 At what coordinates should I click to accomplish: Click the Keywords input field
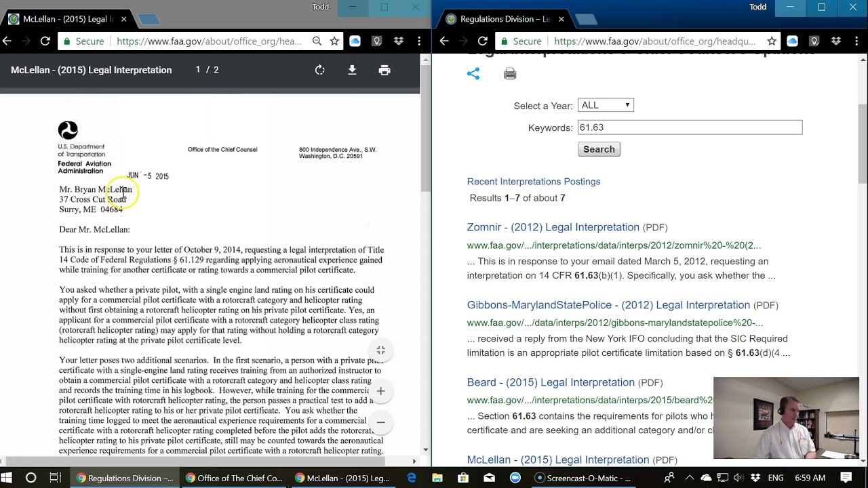pos(690,127)
